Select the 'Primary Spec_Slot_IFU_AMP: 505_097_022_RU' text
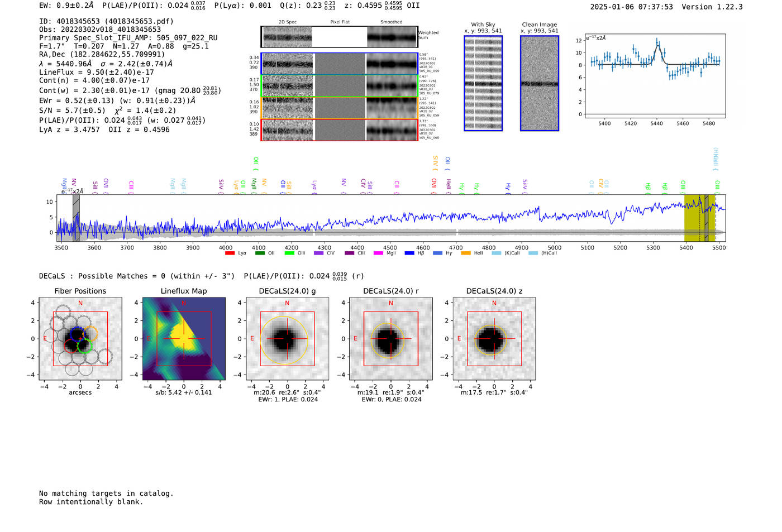 tap(128, 38)
